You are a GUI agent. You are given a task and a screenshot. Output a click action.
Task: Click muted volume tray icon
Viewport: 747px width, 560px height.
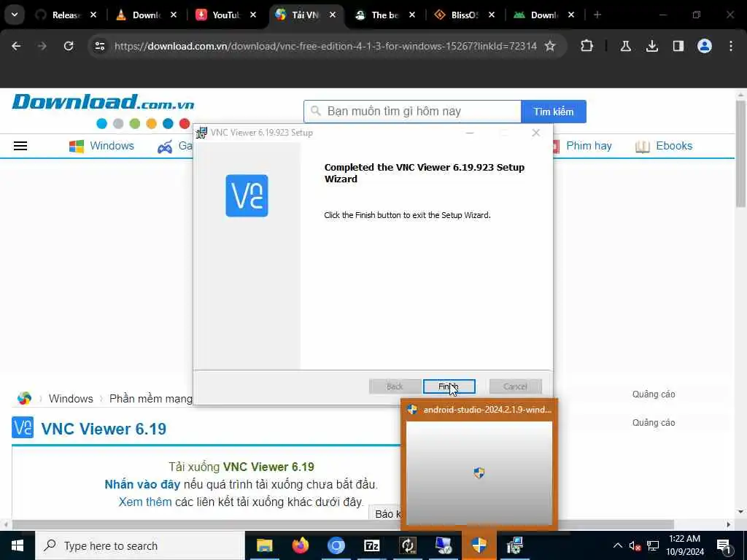(635, 545)
